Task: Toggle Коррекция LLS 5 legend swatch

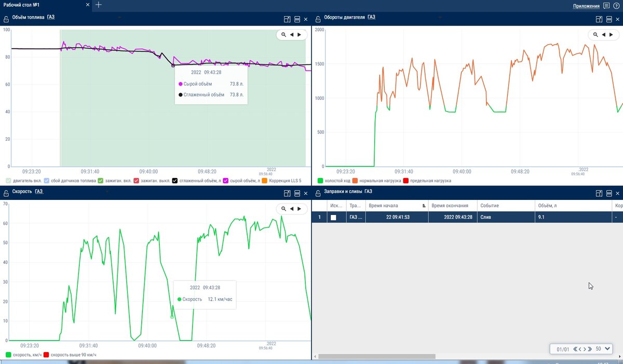Action: (265, 181)
